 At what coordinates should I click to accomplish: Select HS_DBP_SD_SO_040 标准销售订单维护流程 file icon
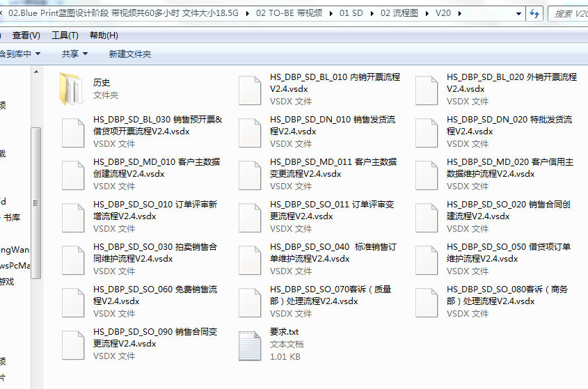tap(250, 260)
